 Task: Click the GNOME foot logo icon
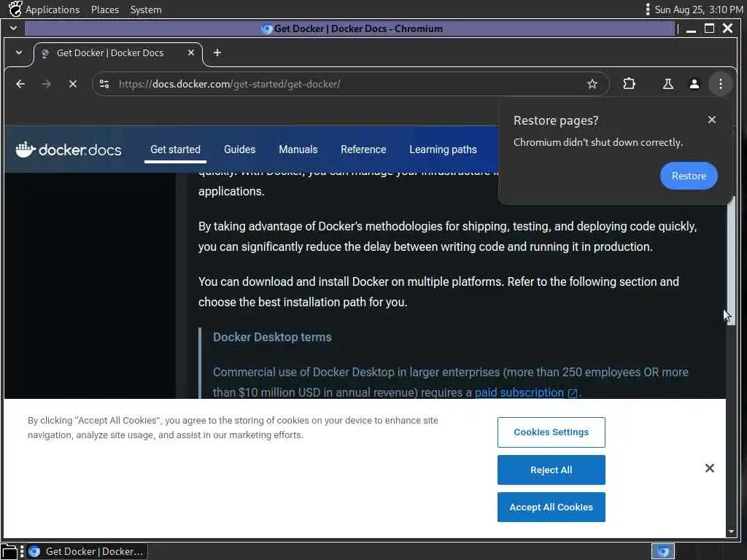tap(15, 9)
